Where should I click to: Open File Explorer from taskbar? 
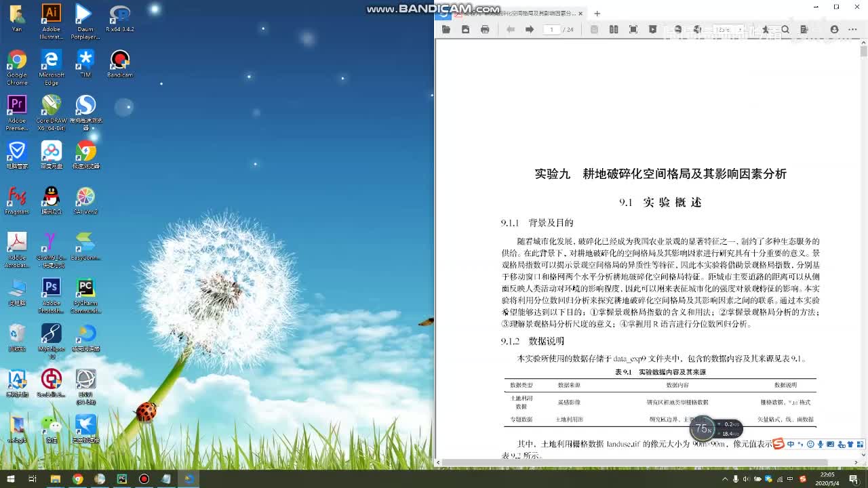(56, 479)
